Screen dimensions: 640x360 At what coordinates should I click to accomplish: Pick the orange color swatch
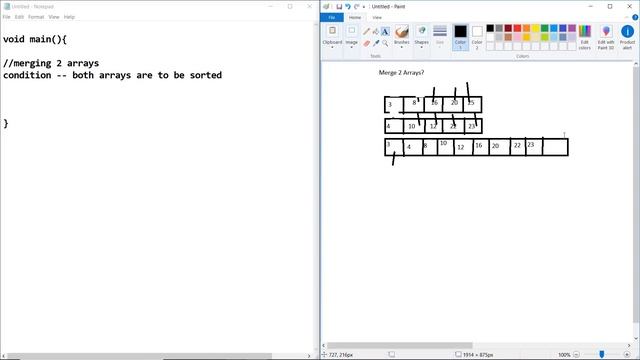[x=527, y=28]
